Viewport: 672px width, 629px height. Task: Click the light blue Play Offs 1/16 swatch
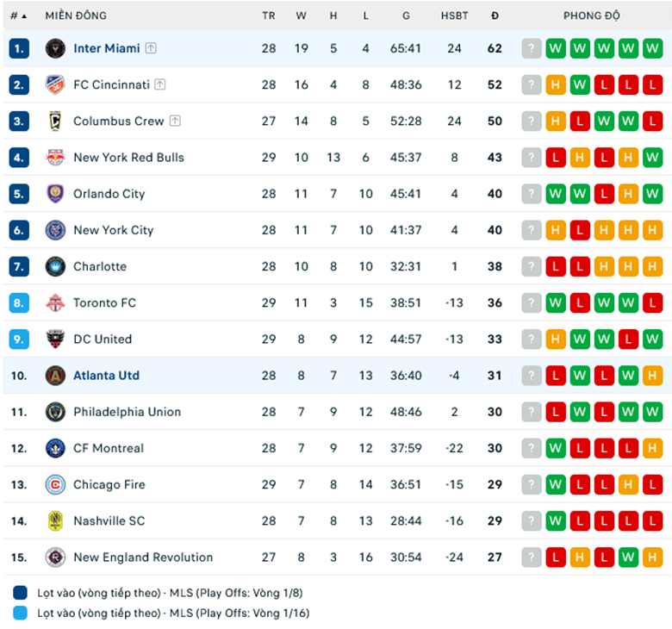20,613
